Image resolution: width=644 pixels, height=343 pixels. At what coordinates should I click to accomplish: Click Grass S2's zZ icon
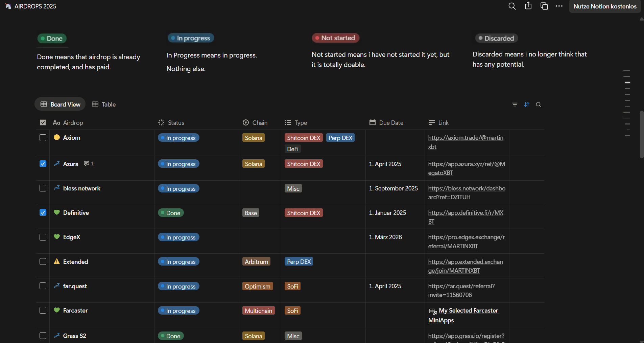coord(57,336)
